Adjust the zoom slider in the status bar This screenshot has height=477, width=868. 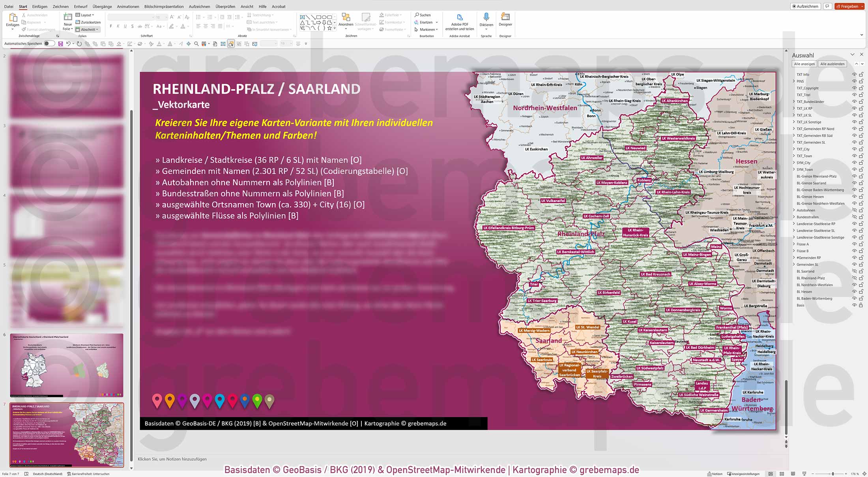(x=832, y=473)
